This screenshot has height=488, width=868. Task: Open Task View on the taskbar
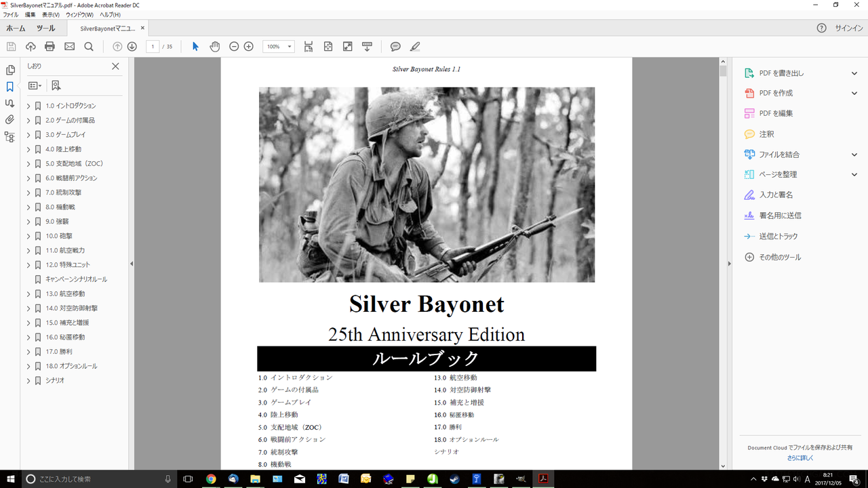pos(189,479)
